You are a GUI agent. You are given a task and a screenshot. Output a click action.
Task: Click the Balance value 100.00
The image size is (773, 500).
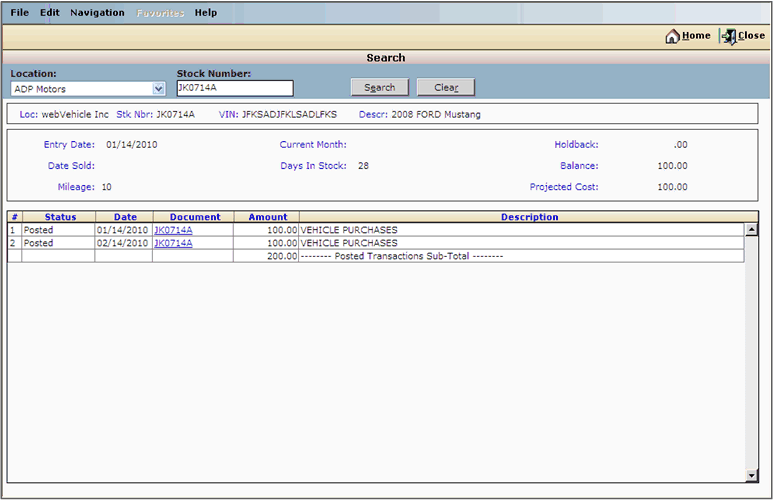tap(672, 166)
